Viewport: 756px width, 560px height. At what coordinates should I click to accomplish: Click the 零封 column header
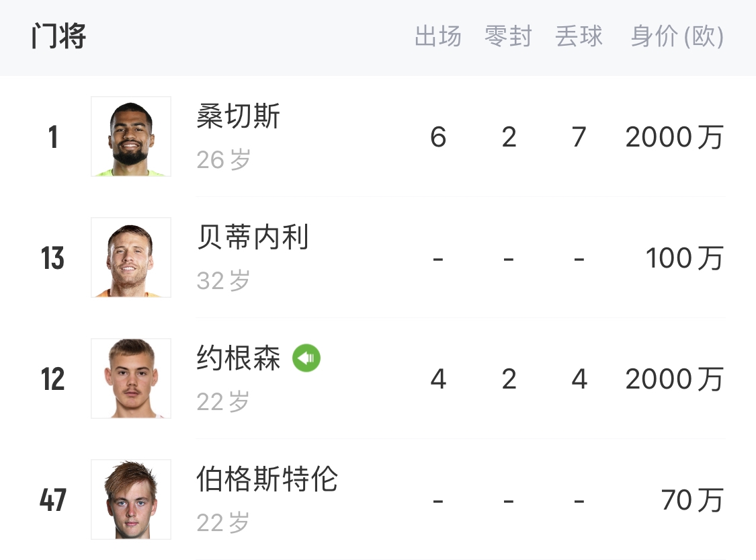(508, 37)
